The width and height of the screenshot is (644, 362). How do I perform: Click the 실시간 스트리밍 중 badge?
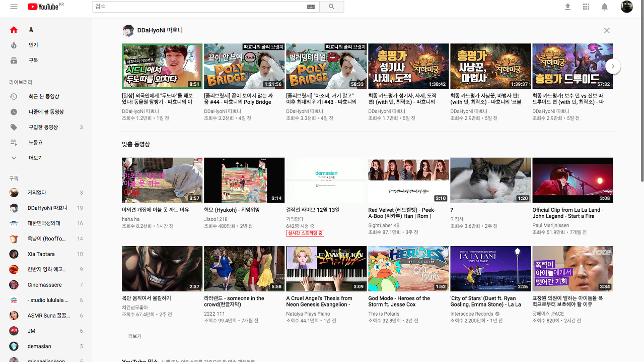click(305, 233)
